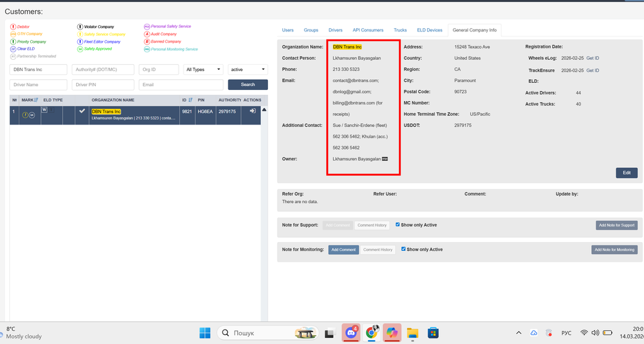Click the checkmark icon in DBN Trans row
The width and height of the screenshot is (644, 344).
pos(82,111)
